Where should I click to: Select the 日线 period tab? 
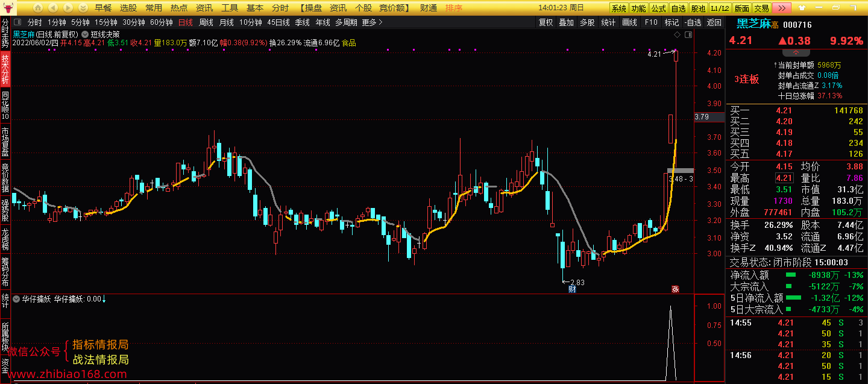coord(186,22)
